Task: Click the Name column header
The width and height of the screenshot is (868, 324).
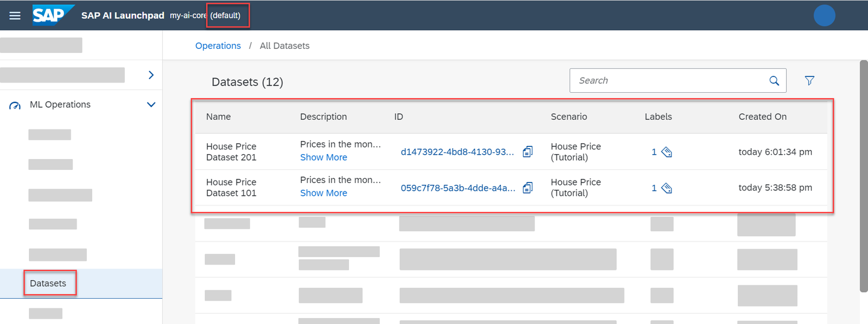Action: point(218,117)
